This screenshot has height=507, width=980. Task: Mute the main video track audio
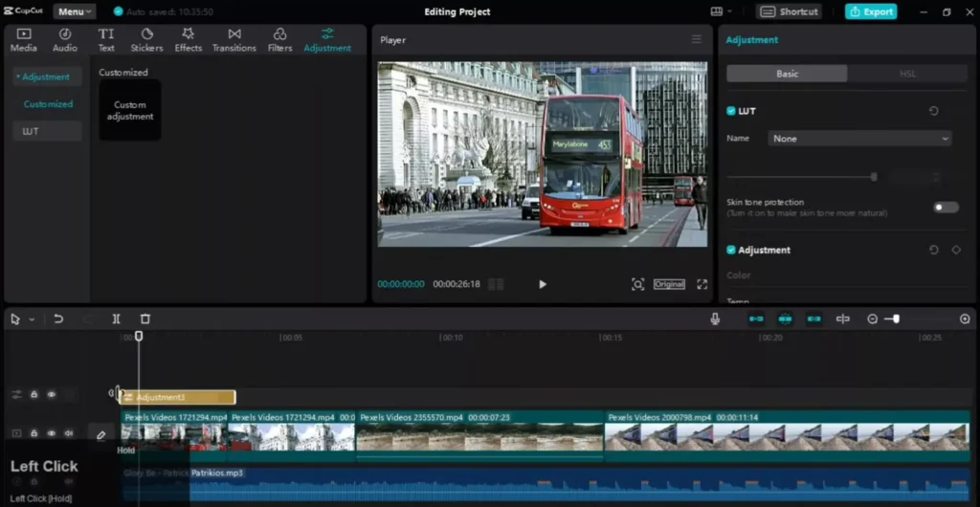pyautogui.click(x=68, y=433)
